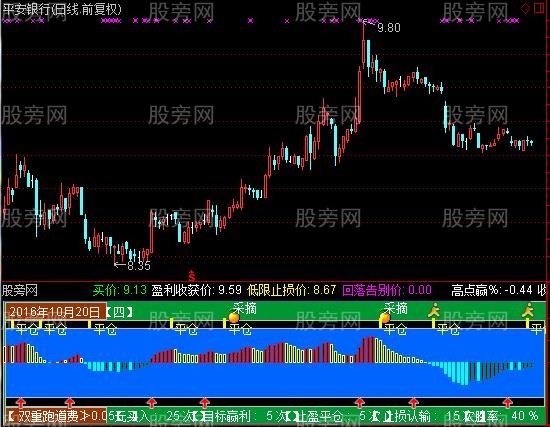Click the second 采摘 label near the price peak
Image resolution: width=550 pixels, height=427 pixels.
pos(396,308)
